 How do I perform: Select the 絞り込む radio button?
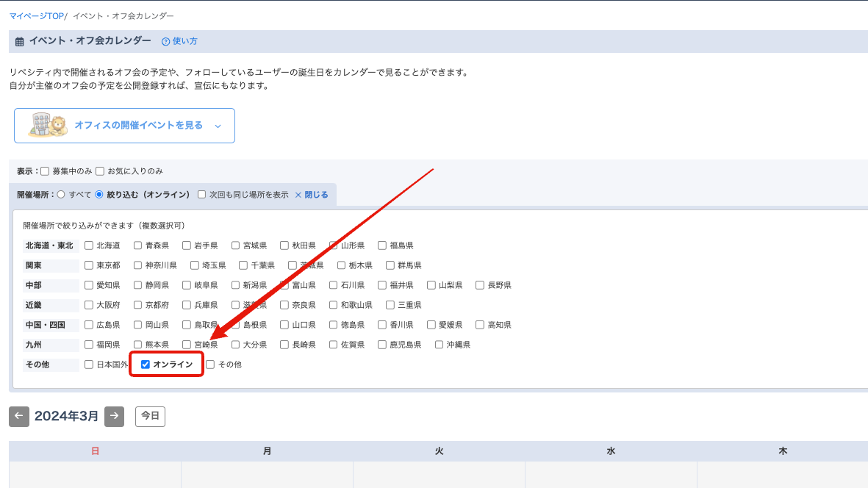point(99,195)
